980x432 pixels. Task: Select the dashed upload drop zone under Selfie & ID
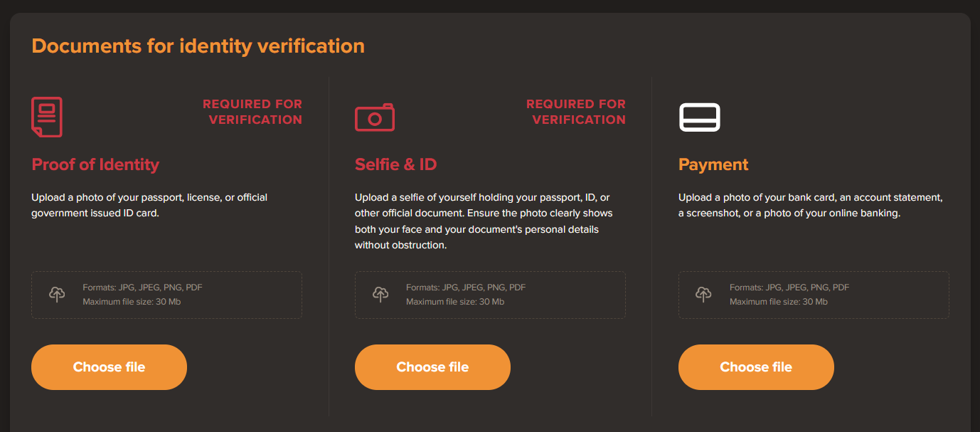pyautogui.click(x=490, y=294)
